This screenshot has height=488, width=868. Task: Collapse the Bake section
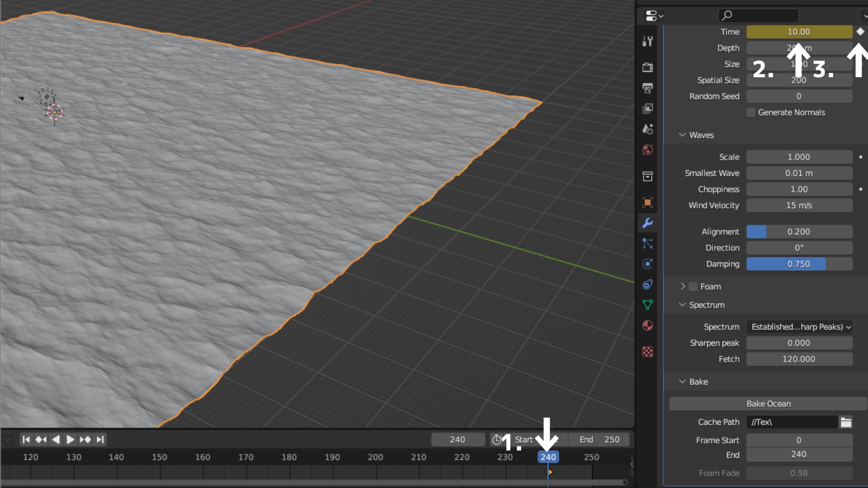tap(682, 382)
